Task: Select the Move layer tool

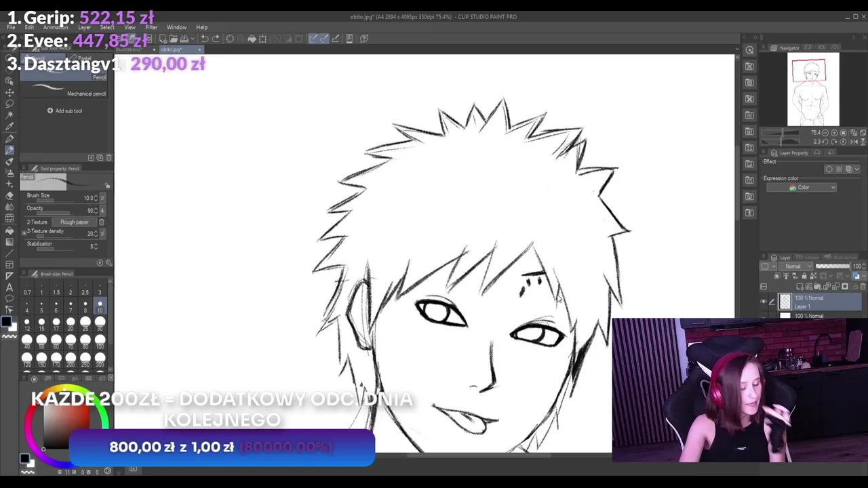Action: [9, 91]
